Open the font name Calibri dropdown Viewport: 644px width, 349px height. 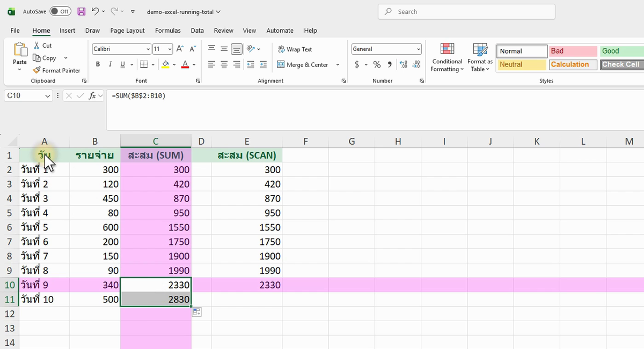[x=148, y=49]
